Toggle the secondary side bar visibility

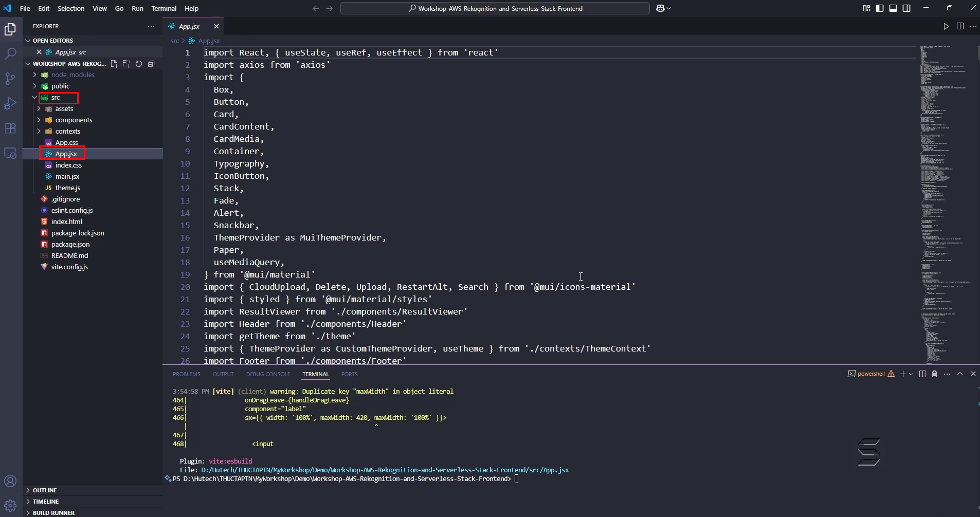click(906, 8)
